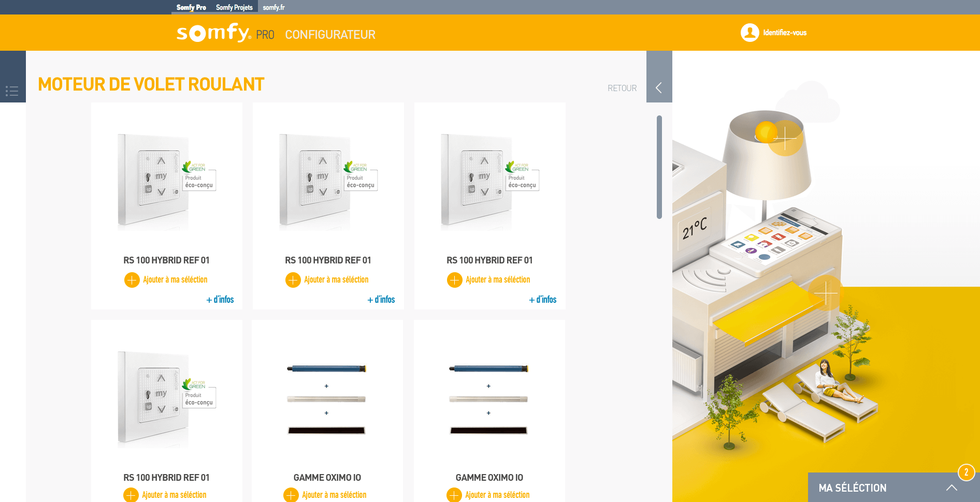Image resolution: width=980 pixels, height=502 pixels.
Task: Add first RS 100 HYBRID REF 01 to selection
Action: [x=175, y=279]
